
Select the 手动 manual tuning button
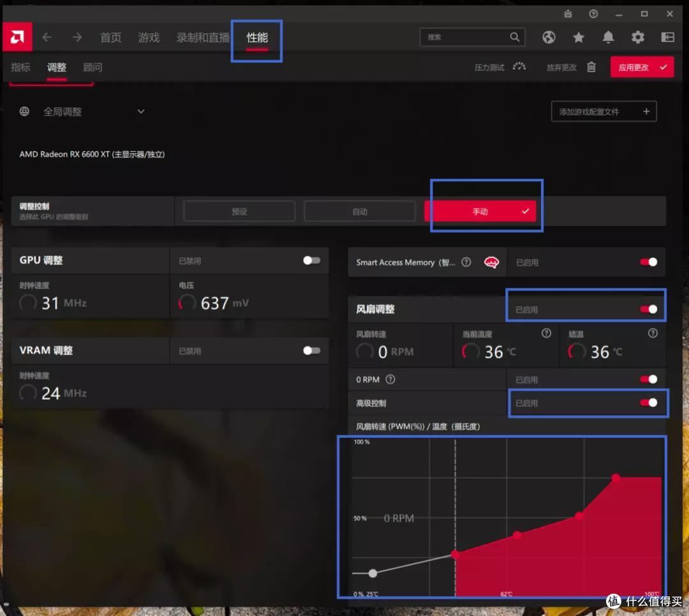[x=480, y=211]
